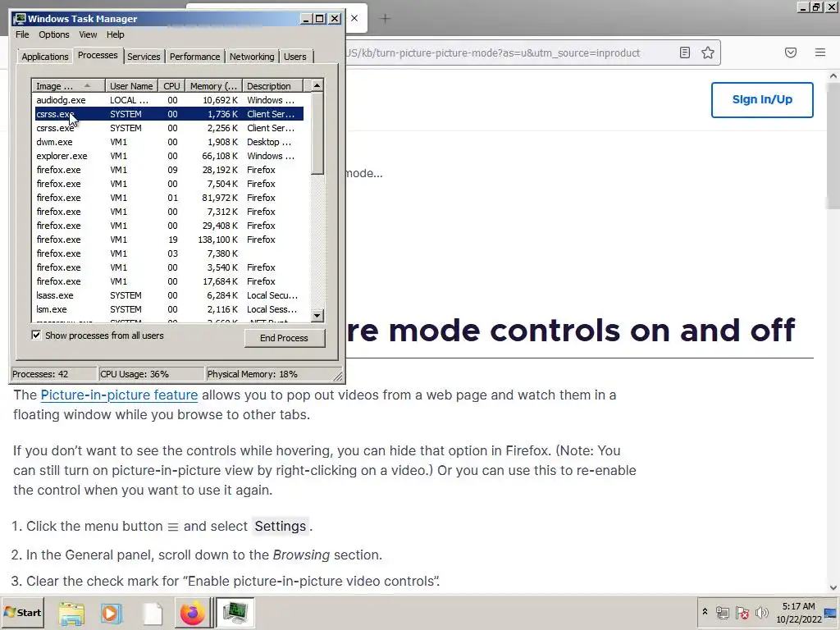Select the Processes tab
Screen dimensions: 840x630
[98, 55]
